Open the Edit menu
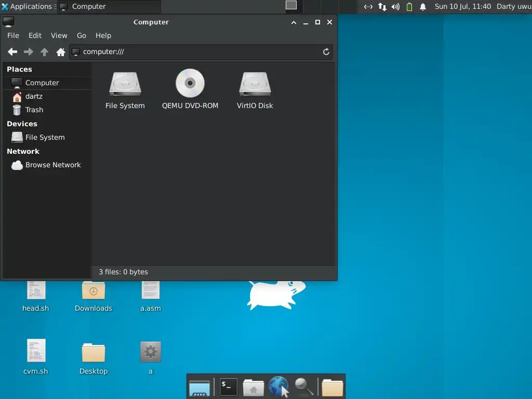 click(35, 36)
